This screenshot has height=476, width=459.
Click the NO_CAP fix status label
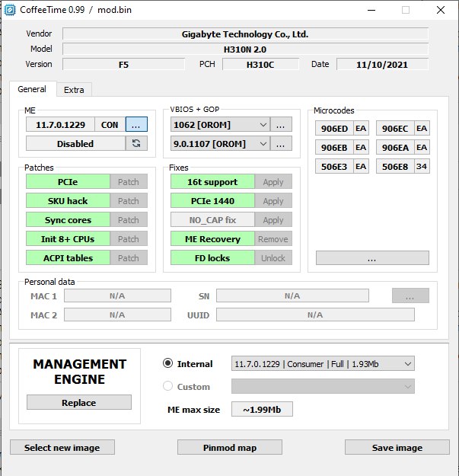tap(212, 220)
